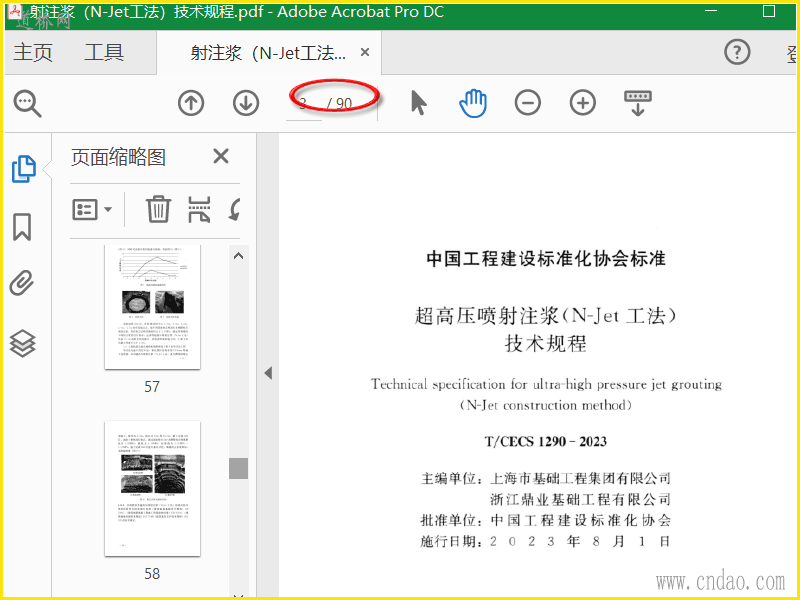
Task: Click the line '(N-Jet construction method)'
Action: point(546,406)
